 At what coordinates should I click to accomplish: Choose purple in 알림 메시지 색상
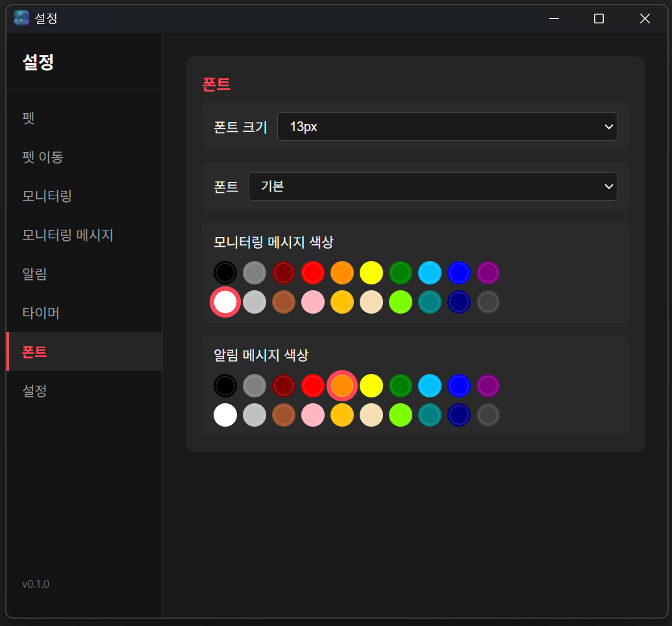pyautogui.click(x=488, y=386)
